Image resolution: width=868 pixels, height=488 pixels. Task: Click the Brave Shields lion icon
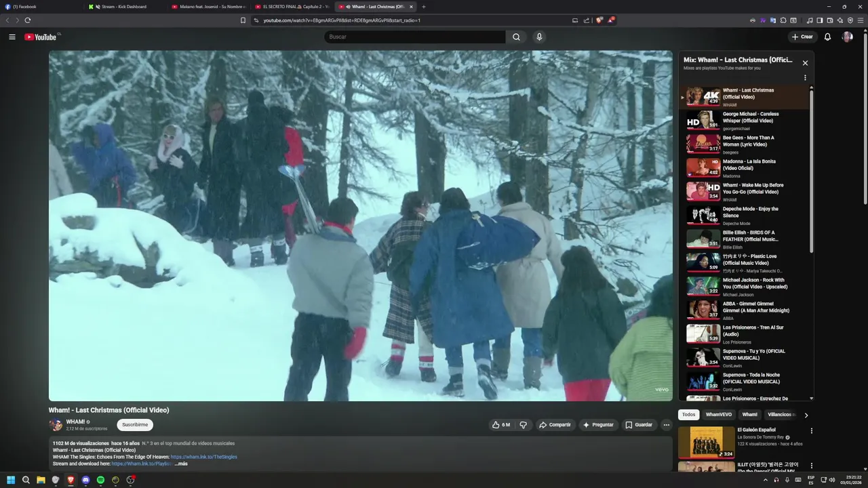(599, 20)
